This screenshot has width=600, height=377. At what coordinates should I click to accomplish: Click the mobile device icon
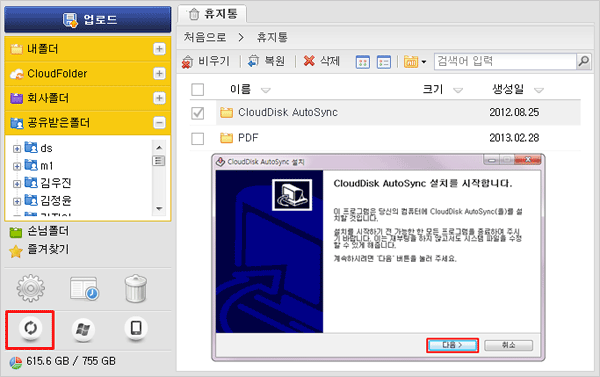coord(136,328)
